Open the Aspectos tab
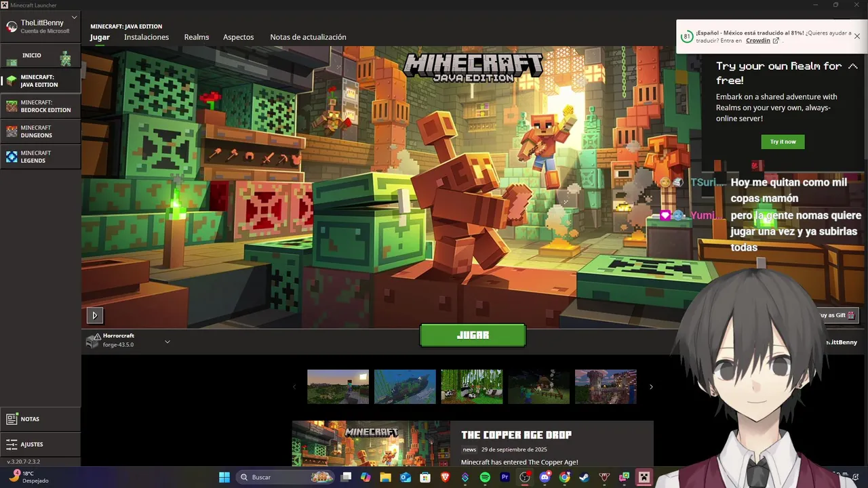 [239, 37]
